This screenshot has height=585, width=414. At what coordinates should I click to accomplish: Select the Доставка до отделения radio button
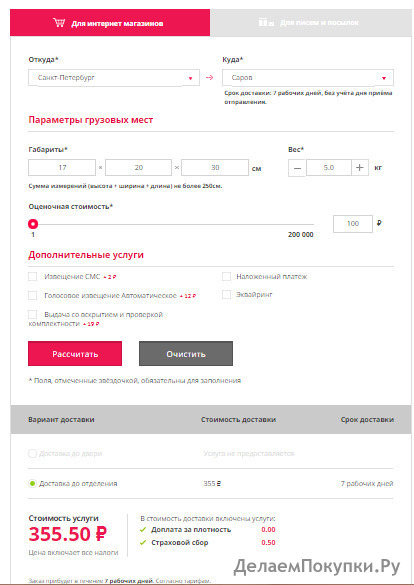pyautogui.click(x=32, y=484)
